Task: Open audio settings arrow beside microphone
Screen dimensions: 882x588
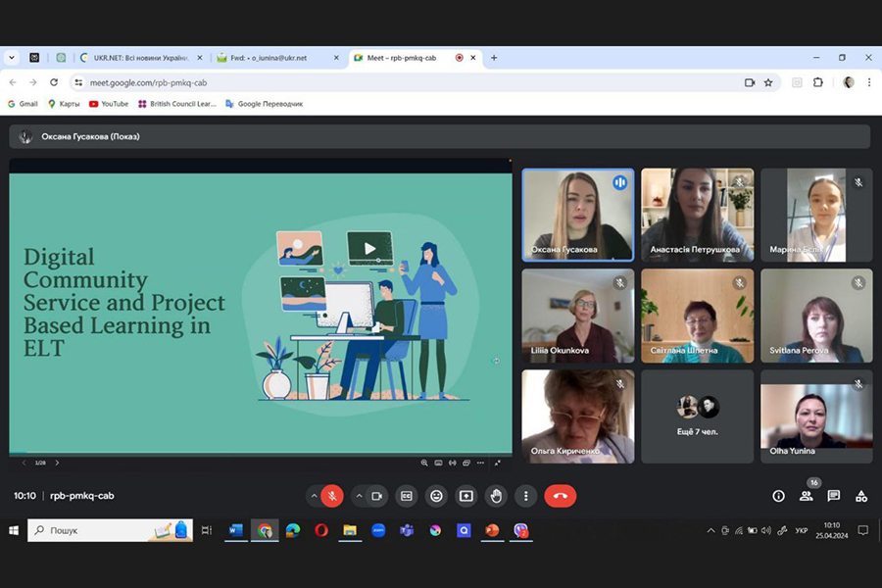Action: click(x=314, y=496)
